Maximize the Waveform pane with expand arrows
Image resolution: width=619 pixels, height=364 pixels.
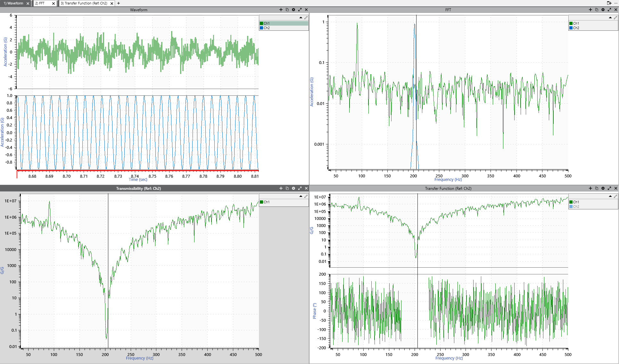(x=300, y=10)
